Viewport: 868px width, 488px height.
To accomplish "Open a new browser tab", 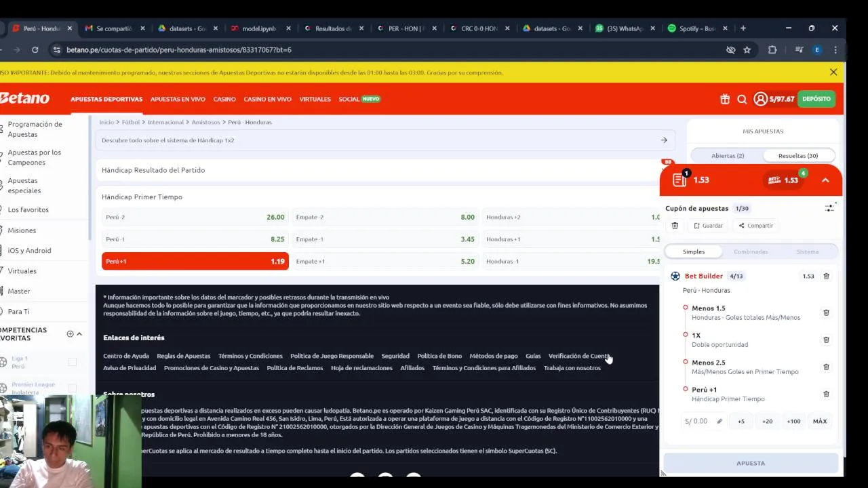I will [743, 28].
